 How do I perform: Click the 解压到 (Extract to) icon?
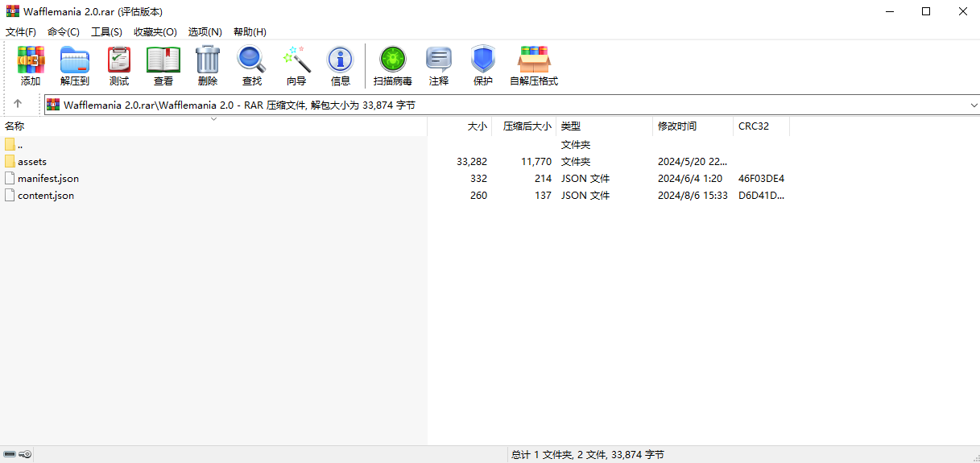75,60
